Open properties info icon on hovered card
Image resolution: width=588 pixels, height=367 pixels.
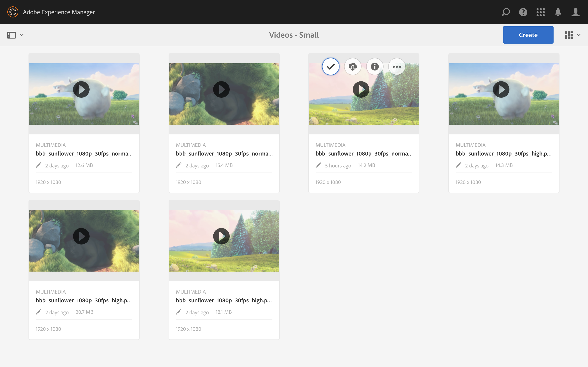click(x=375, y=67)
